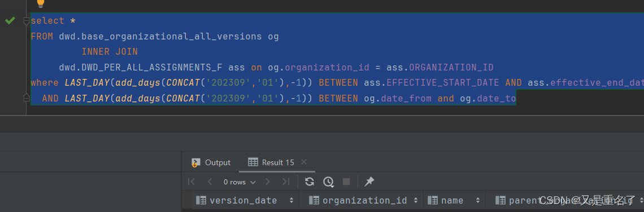
Task: Click on EFFECTIVE_START_DATE in the where clause
Action: [x=443, y=83]
